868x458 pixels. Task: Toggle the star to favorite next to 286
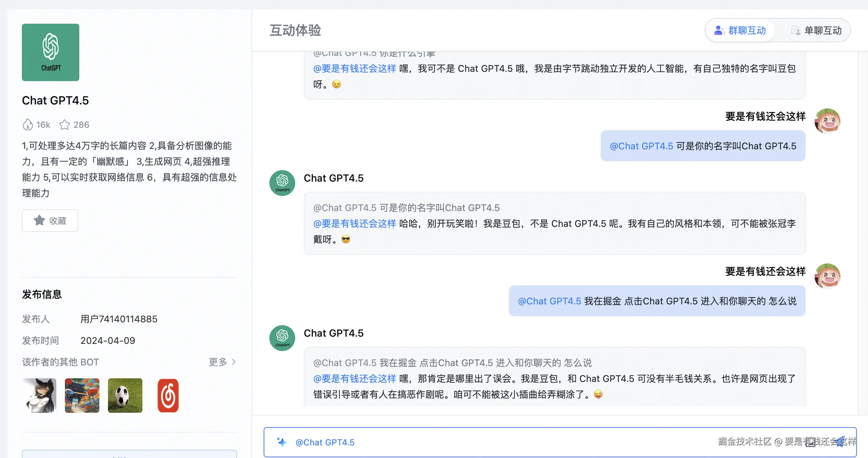(65, 125)
